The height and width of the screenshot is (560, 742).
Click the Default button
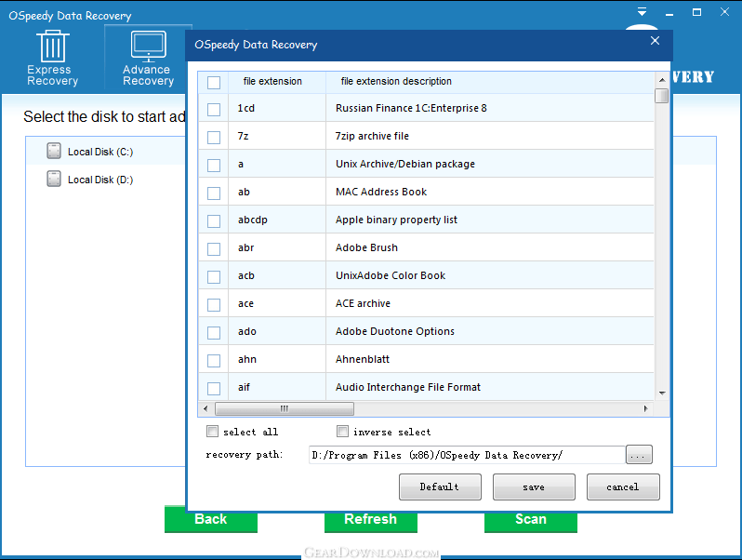[440, 487]
